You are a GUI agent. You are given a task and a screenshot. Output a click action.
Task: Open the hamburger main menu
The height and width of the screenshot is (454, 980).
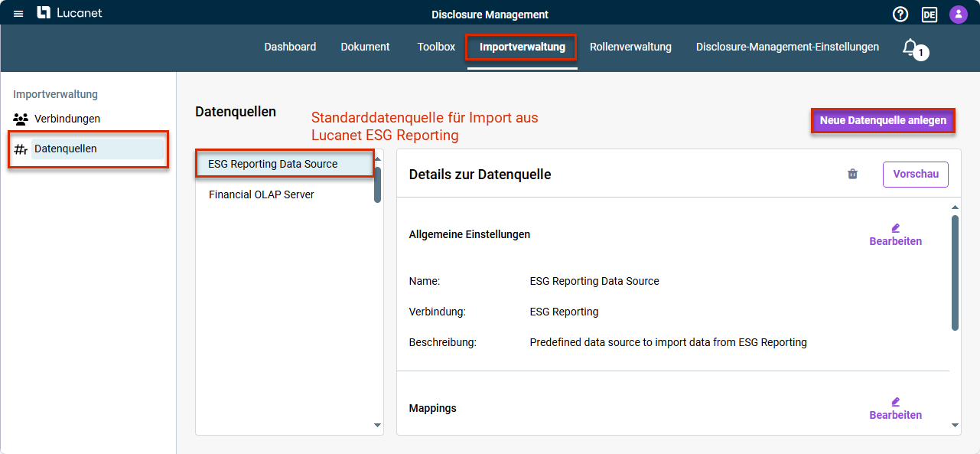point(18,14)
